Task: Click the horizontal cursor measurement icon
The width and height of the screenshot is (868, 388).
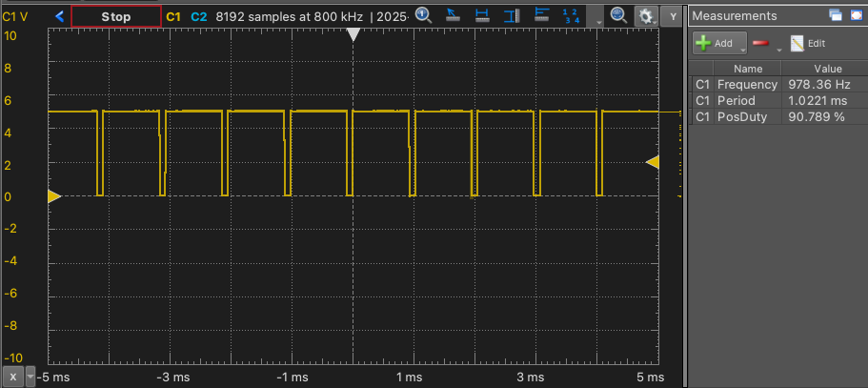Action: pyautogui.click(x=483, y=16)
